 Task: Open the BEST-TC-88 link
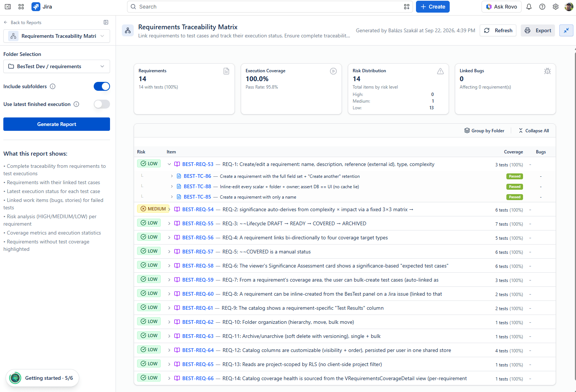197,186
